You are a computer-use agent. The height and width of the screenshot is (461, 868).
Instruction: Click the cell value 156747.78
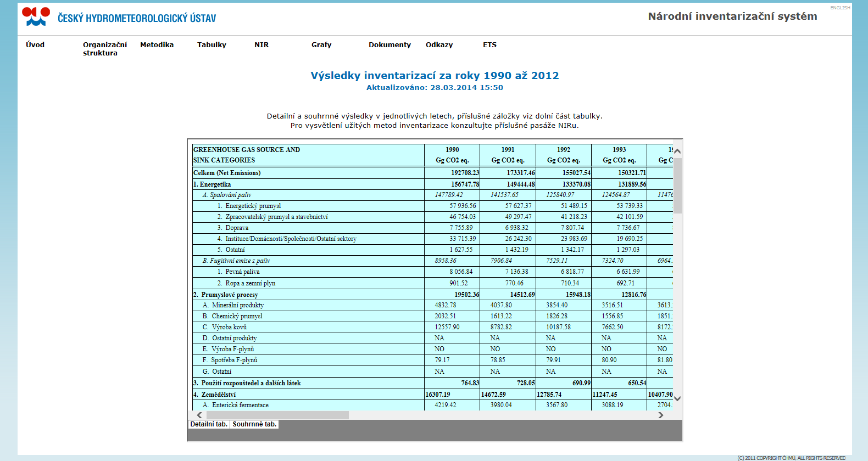tap(465, 184)
